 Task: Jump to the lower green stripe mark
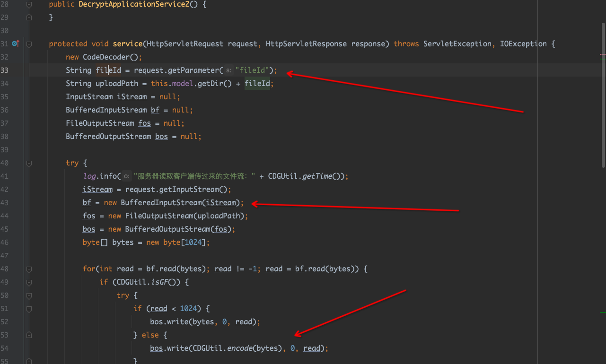pos(603,312)
